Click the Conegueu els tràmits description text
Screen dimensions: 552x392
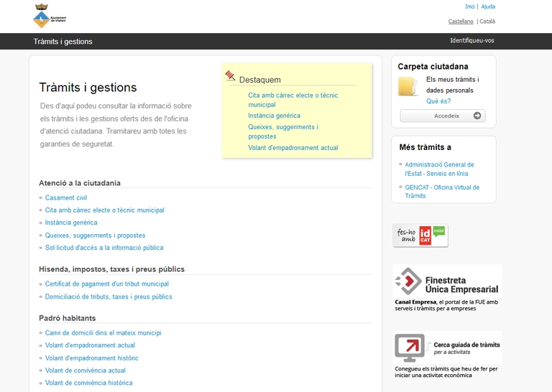[x=446, y=372]
